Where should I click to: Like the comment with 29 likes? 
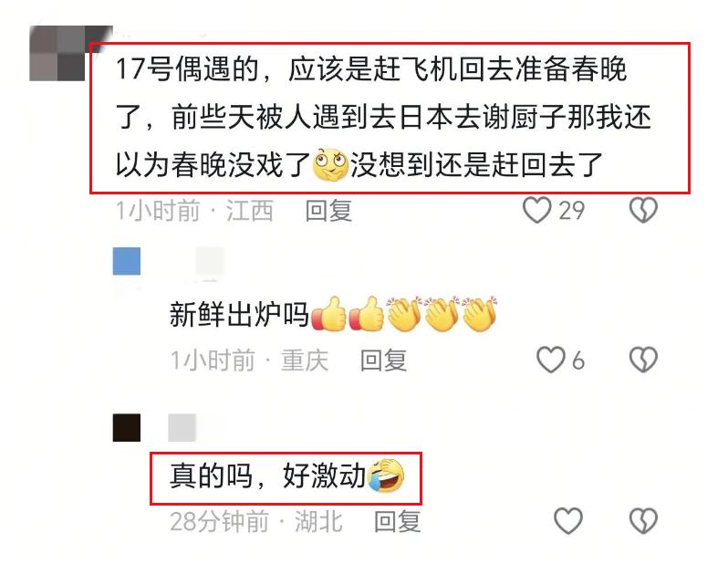(x=536, y=210)
